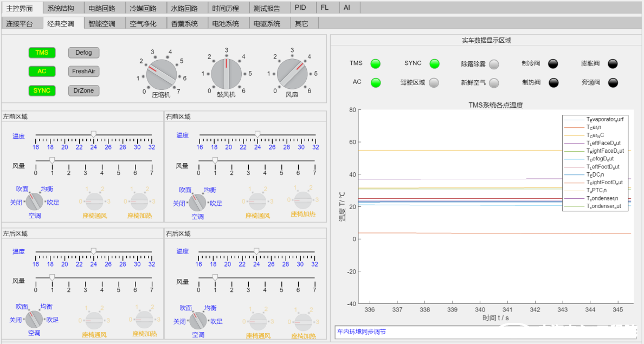This screenshot has width=644, height=344.
Task: Click the blower (鼓风机) rotary knob
Action: (226, 74)
